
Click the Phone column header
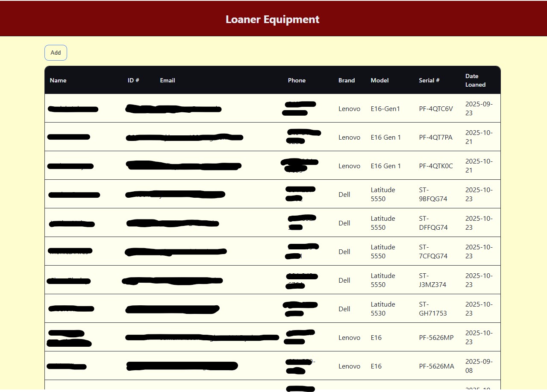click(x=297, y=80)
